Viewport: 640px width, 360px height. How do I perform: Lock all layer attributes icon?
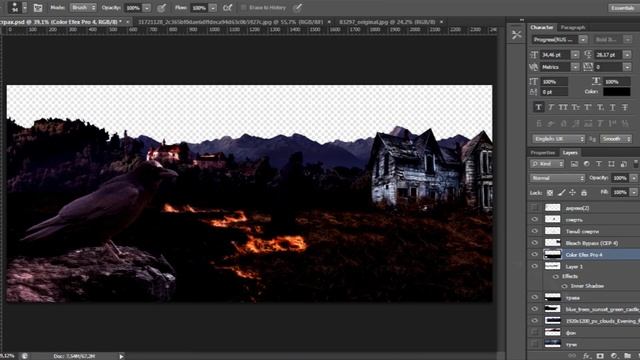(x=584, y=193)
